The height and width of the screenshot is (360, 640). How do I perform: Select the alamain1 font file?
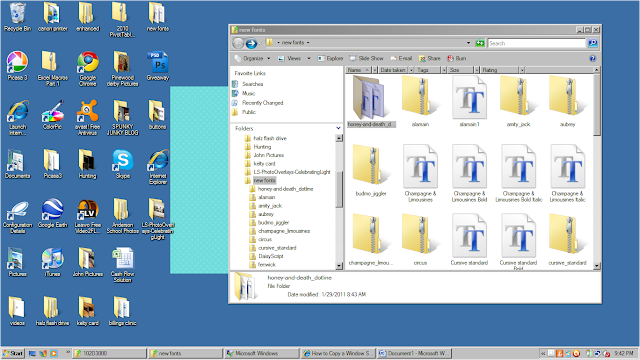pyautogui.click(x=469, y=102)
